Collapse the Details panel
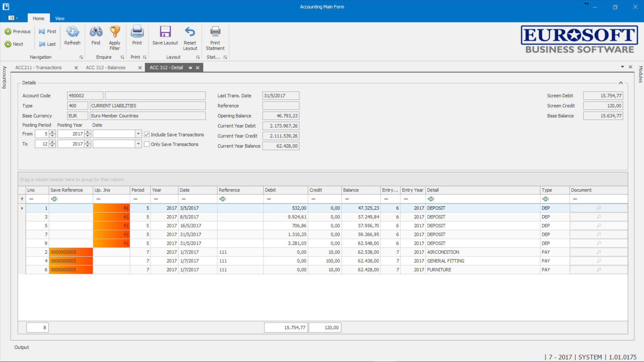 coord(620,83)
